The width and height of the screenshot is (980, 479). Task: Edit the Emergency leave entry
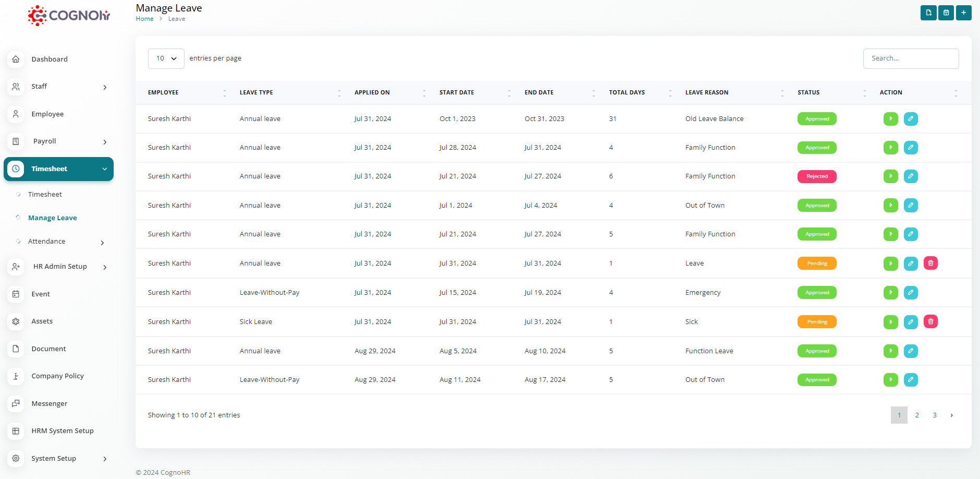tap(910, 293)
